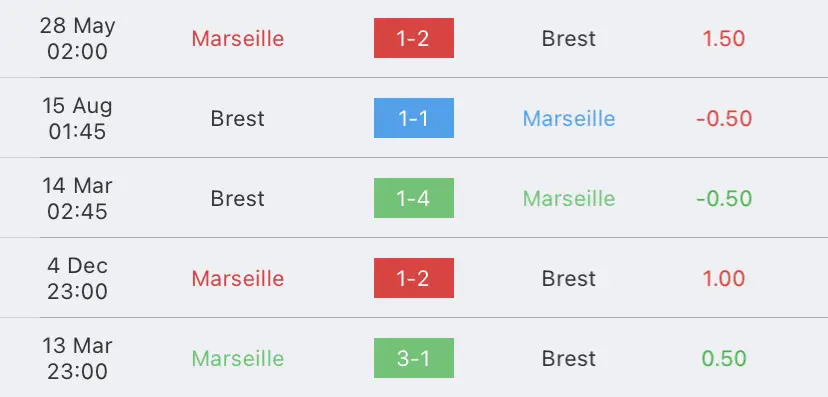
Task: Select the red -0.50 handicap value
Action: [723, 118]
